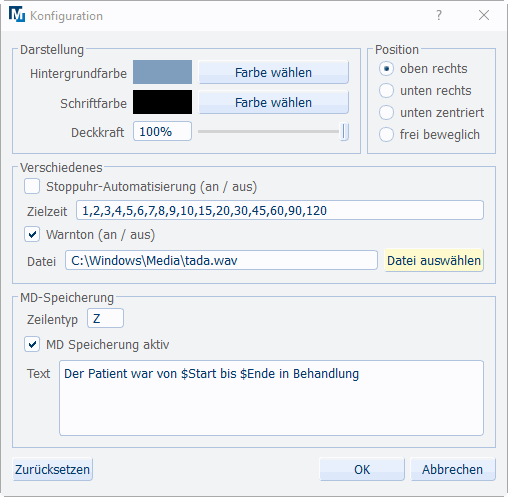Viewport: 508px width, 497px height.
Task: Click the MD-Speicherung group heading
Action: click(67, 298)
